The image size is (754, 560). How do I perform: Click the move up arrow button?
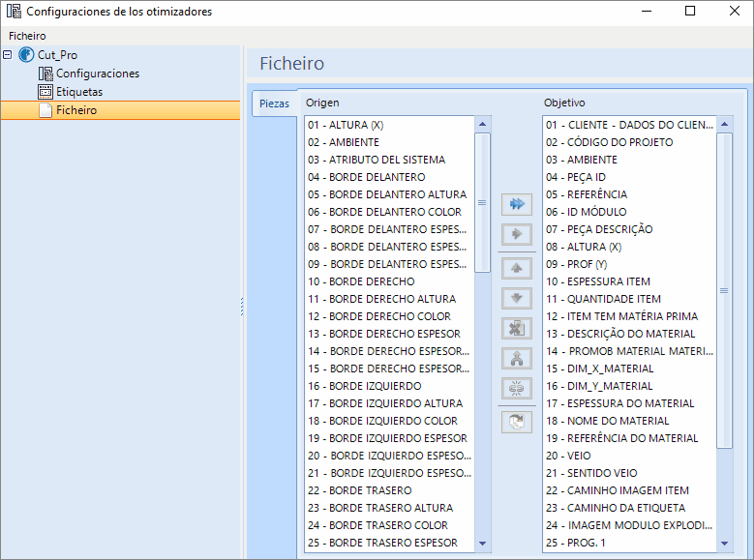tap(517, 268)
